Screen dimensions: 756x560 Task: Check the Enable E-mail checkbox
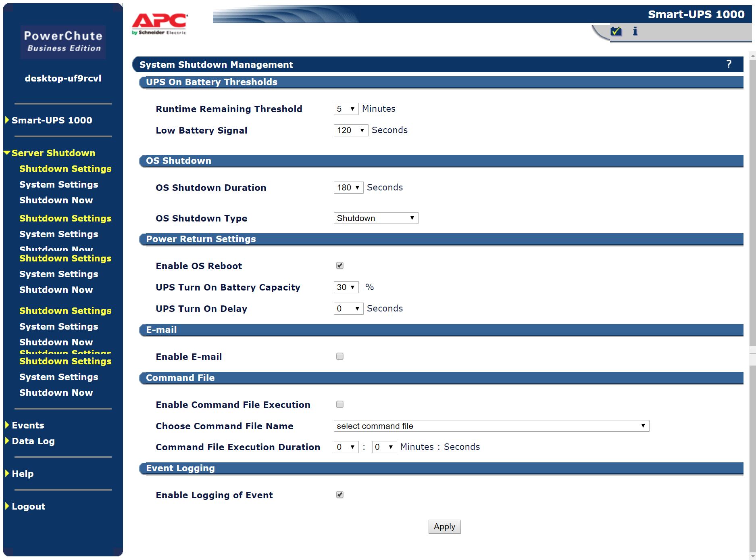click(340, 356)
